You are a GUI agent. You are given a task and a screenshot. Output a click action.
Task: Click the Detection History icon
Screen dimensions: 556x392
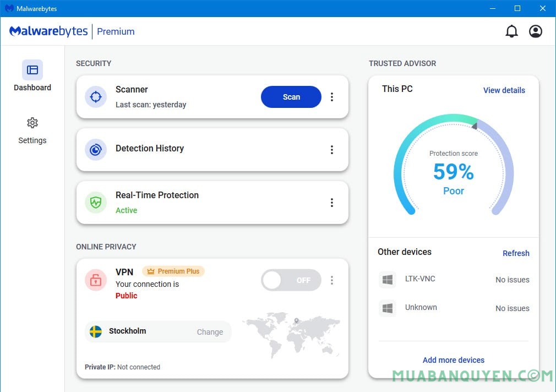point(96,150)
